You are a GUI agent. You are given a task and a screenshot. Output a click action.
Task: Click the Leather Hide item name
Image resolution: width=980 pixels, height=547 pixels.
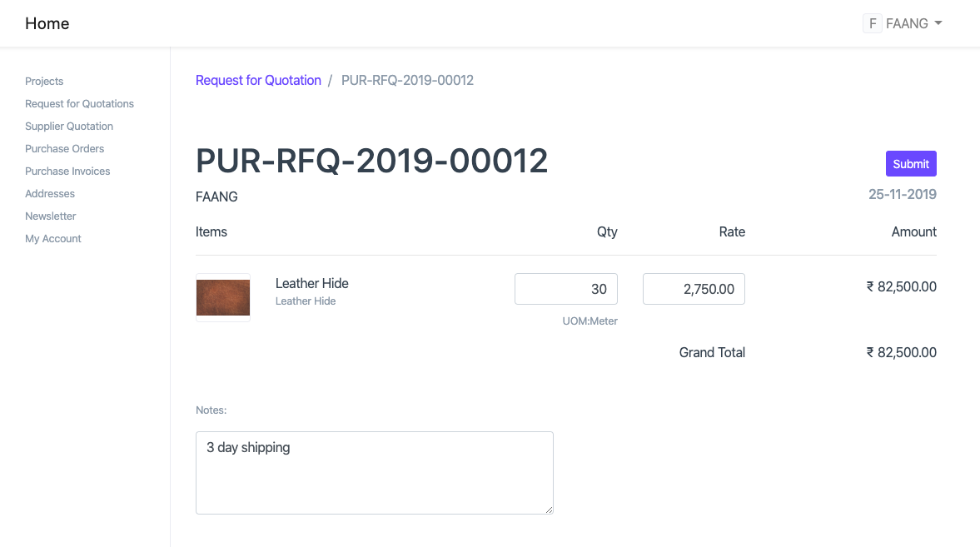click(311, 283)
